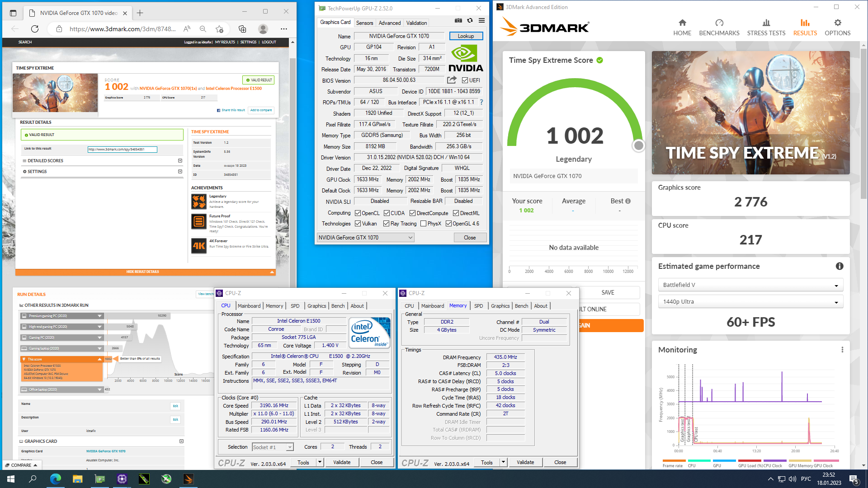Open Monitoring panel three-dot menu
This screenshot has height=488, width=868.
tap(842, 350)
